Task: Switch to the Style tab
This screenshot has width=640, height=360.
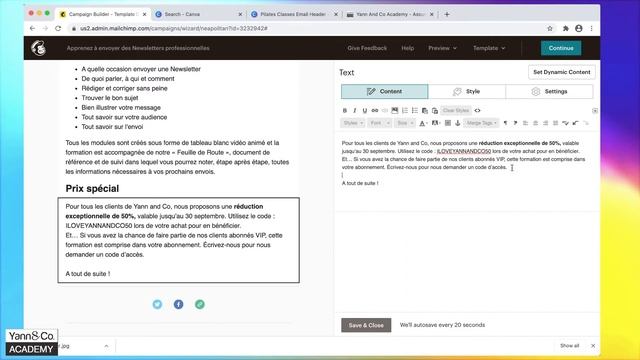Action: point(467,91)
